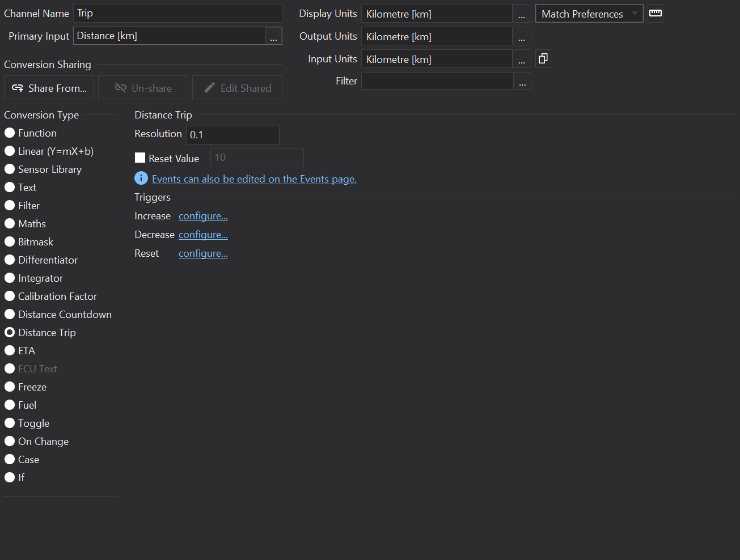
Task: Open the Output Units browse ellipsis button
Action: click(522, 37)
